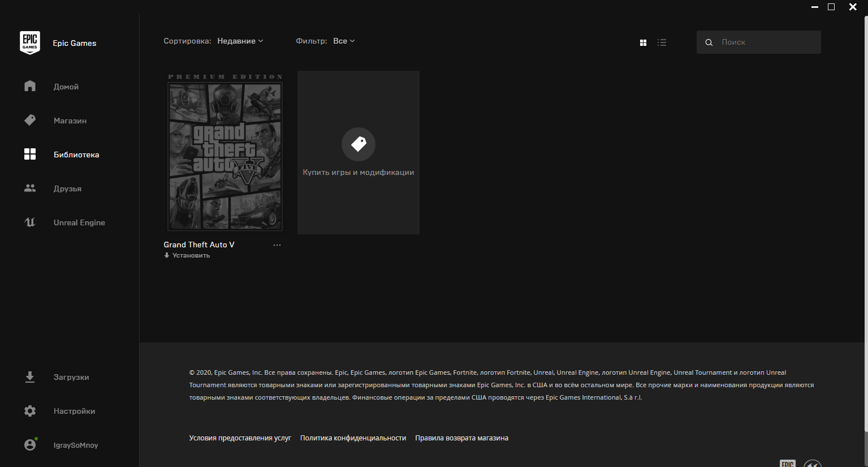The width and height of the screenshot is (868, 467).
Task: Click the Настройки gear icon
Action: click(x=30, y=411)
